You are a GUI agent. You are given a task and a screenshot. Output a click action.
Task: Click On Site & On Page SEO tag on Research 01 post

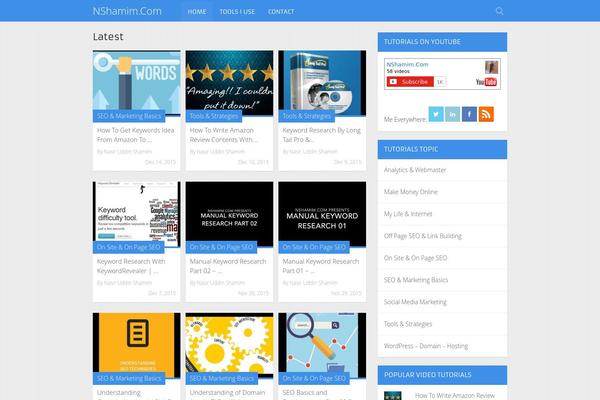pos(314,247)
